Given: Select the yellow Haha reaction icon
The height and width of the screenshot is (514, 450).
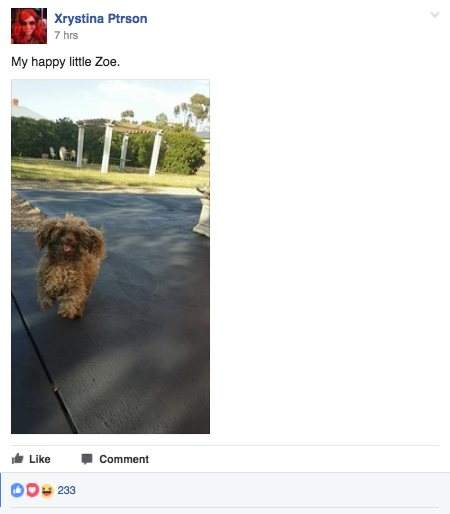Looking at the screenshot, I should point(47,491).
